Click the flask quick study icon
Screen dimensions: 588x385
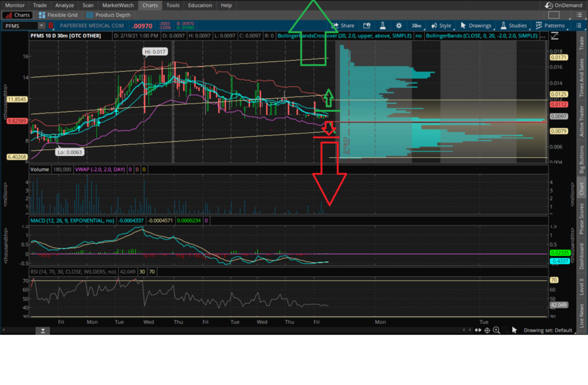(382, 25)
